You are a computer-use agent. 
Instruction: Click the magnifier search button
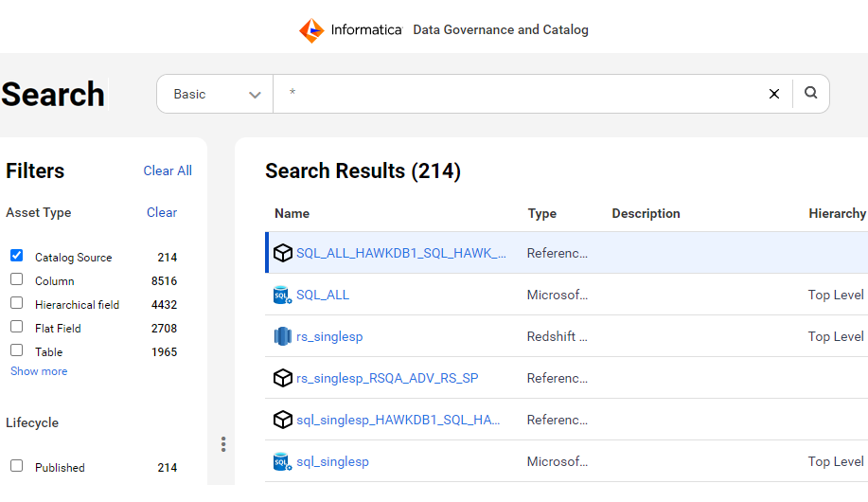811,93
